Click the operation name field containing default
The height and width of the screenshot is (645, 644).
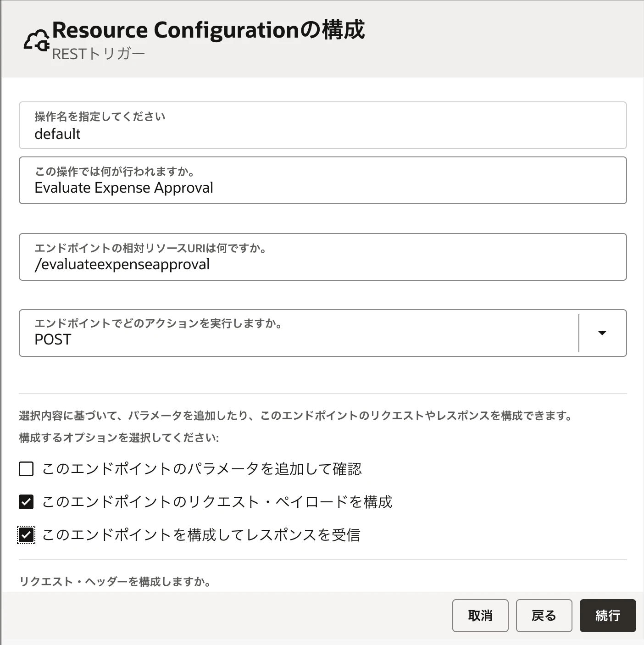pos(323,125)
